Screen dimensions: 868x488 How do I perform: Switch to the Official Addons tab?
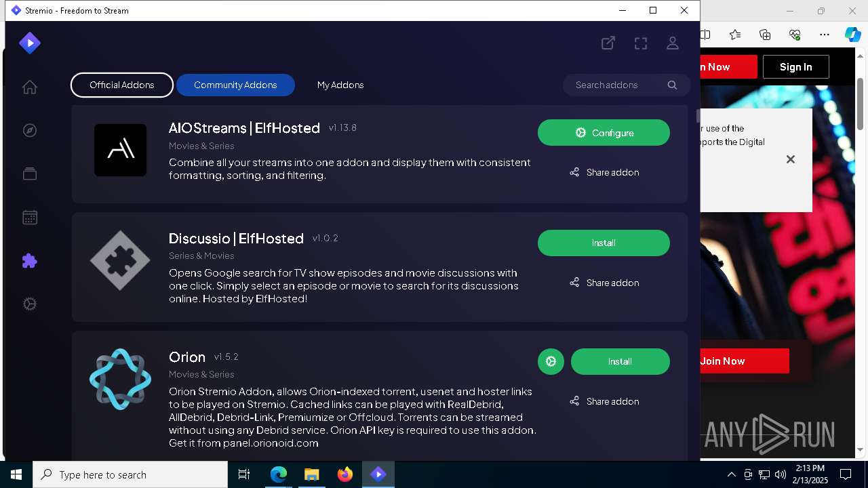point(122,85)
